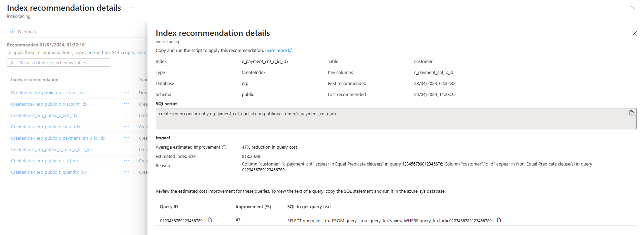Sort by Index recommendation column header
644x235 pixels.
click(x=34, y=79)
